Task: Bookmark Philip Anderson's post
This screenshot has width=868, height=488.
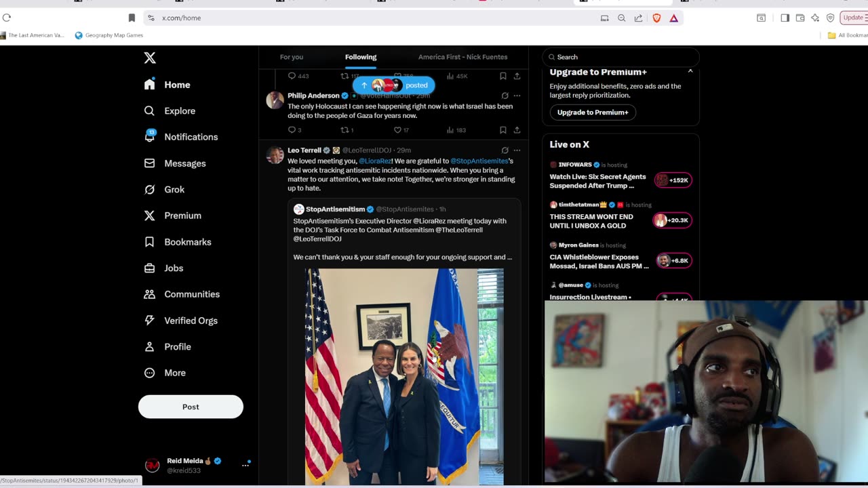Action: point(503,130)
